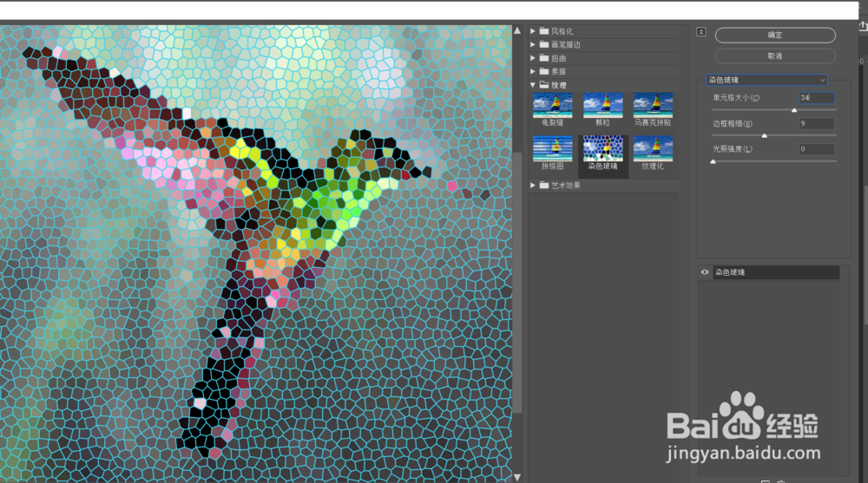Click the open folder icon beside 纹理
Image resolution: width=868 pixels, height=483 pixels.
tap(544, 85)
